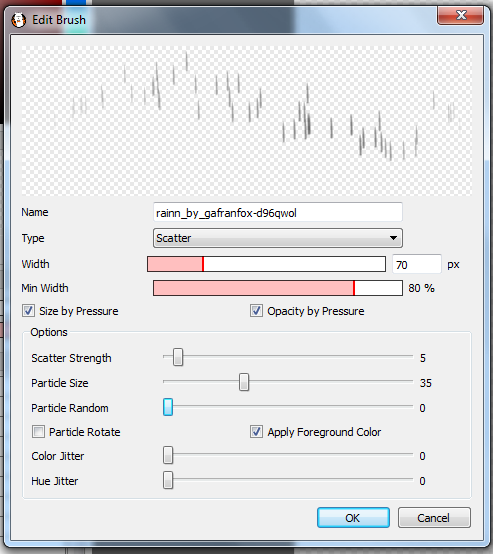The image size is (493, 554).
Task: Enable the Particle Rotate checkbox
Action: (38, 432)
